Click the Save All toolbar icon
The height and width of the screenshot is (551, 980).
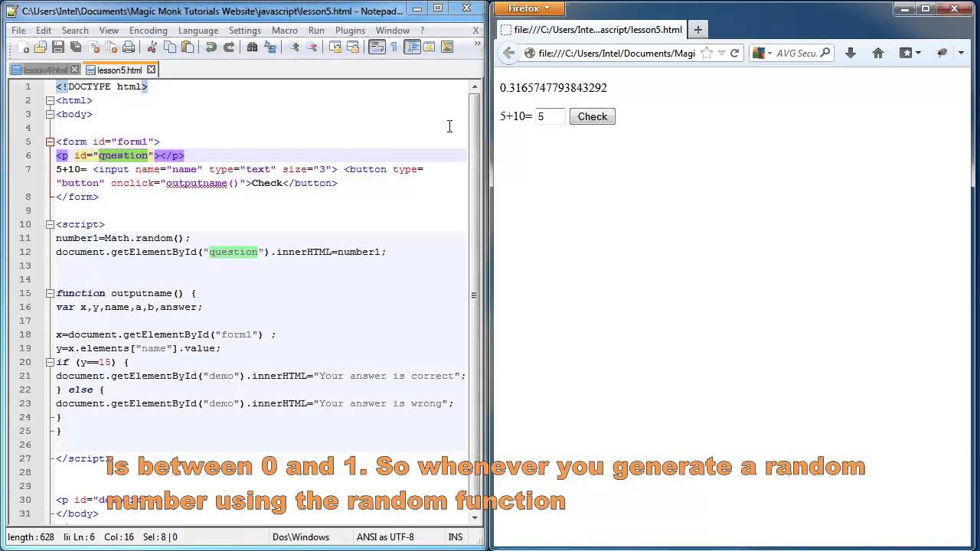tap(75, 47)
